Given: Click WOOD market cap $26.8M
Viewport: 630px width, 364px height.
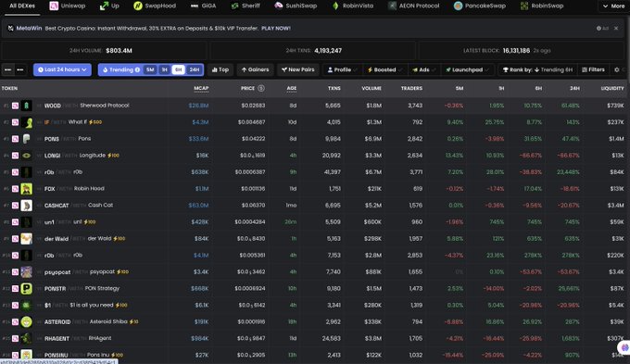Looking at the screenshot, I should pyautogui.click(x=198, y=106).
